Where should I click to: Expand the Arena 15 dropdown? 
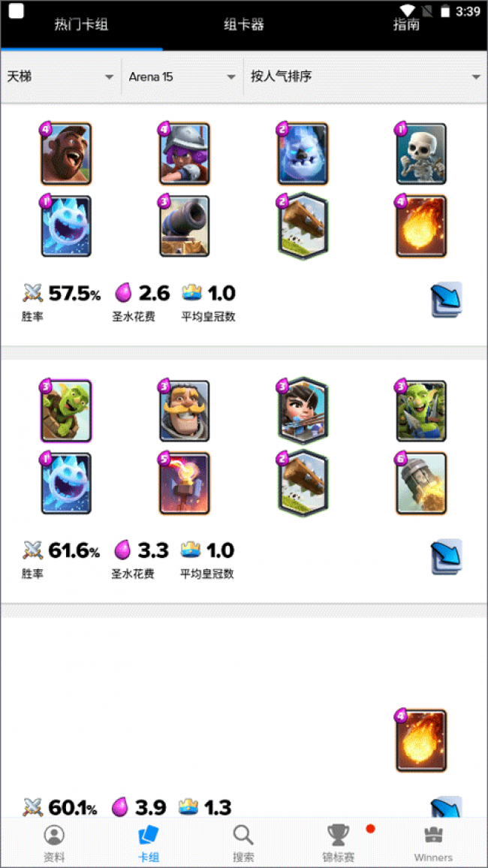click(182, 77)
